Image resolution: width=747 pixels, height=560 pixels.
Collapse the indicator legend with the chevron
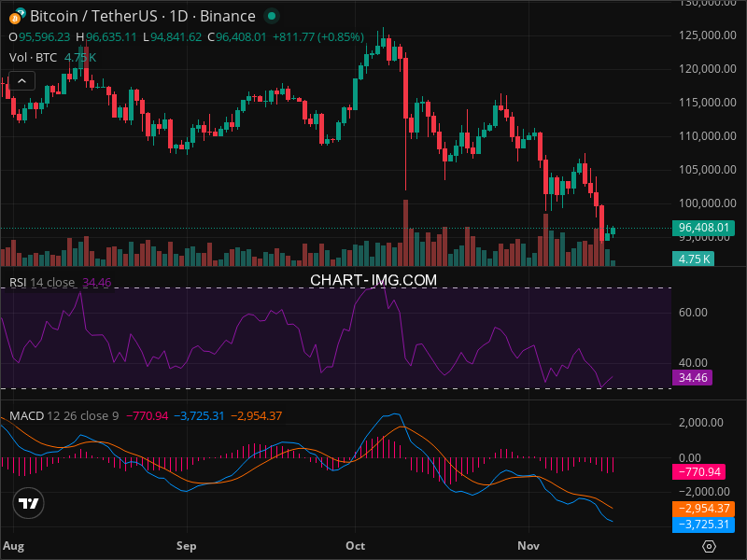coord(21,80)
